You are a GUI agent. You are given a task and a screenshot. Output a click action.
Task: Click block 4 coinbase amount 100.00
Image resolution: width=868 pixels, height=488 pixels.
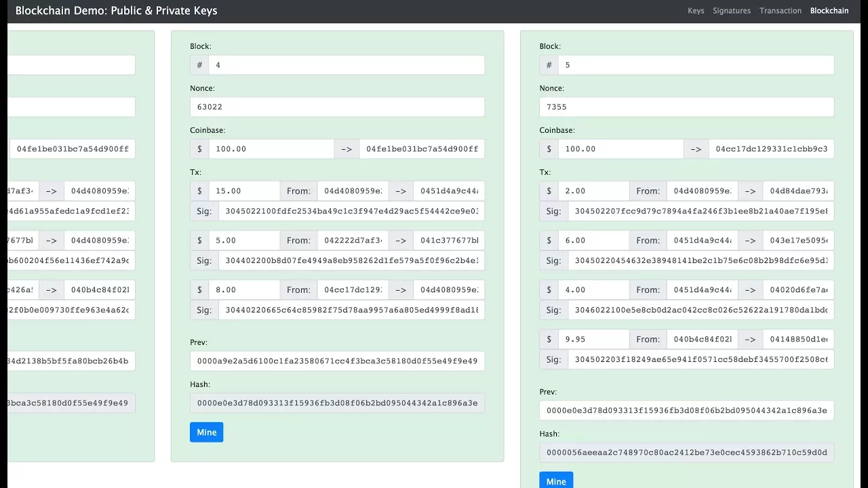coord(271,149)
